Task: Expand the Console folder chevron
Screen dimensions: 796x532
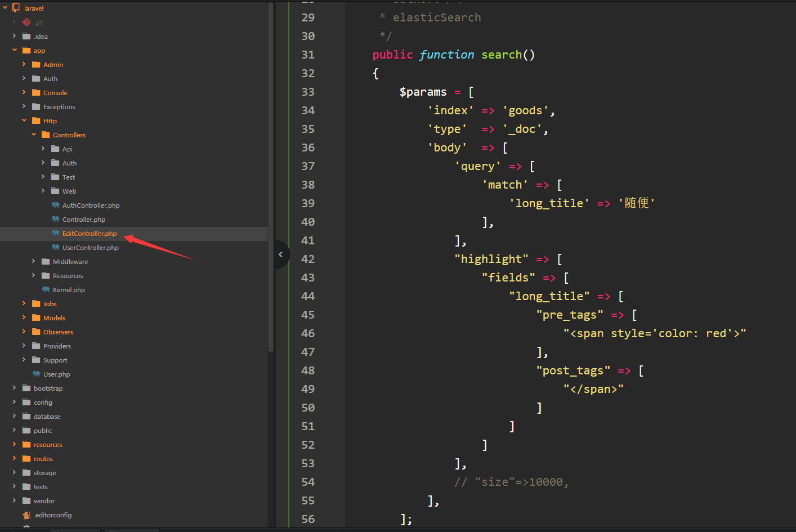Action: (x=24, y=92)
